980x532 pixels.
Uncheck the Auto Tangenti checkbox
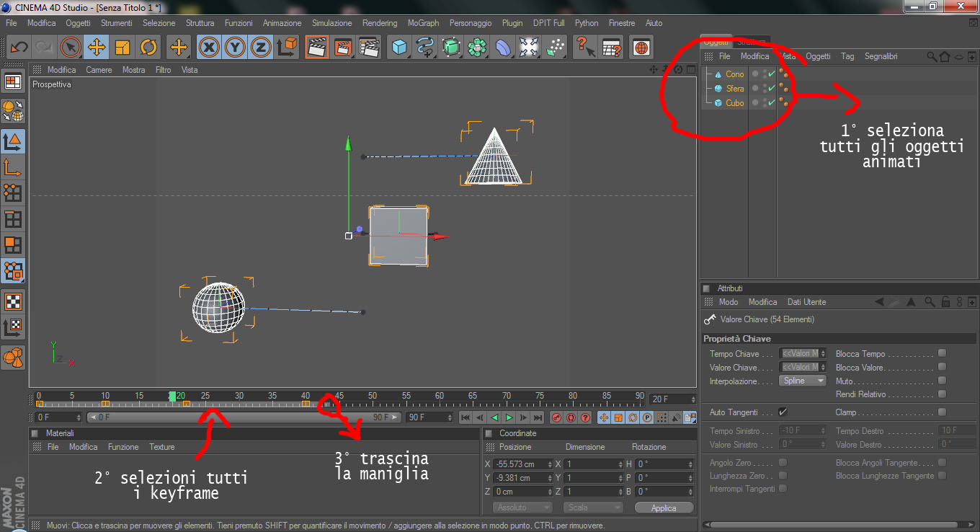tap(783, 412)
